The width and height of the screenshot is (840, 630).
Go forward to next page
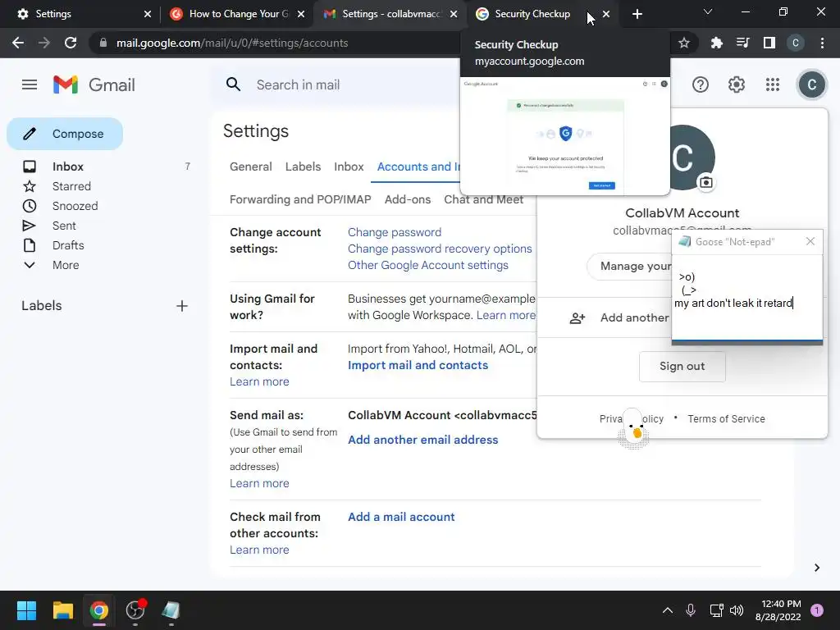(44, 43)
